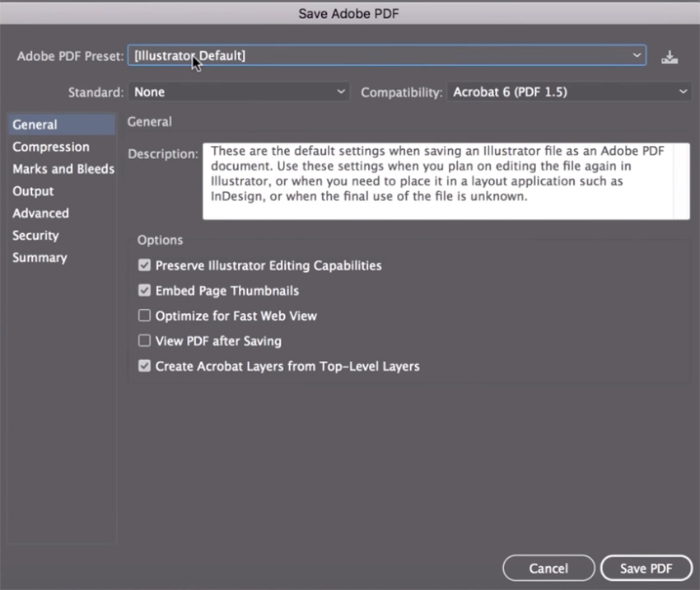Click the Save PDF button
Image resolution: width=700 pixels, height=590 pixels.
(x=646, y=569)
